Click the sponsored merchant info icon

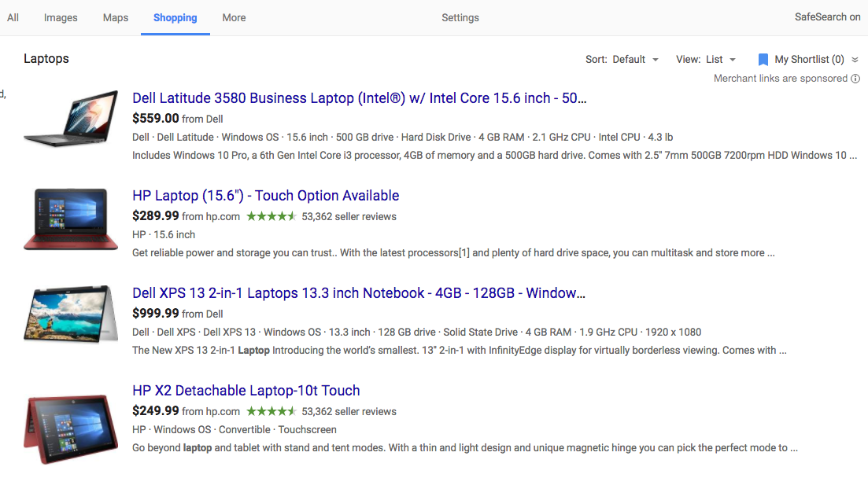(855, 79)
